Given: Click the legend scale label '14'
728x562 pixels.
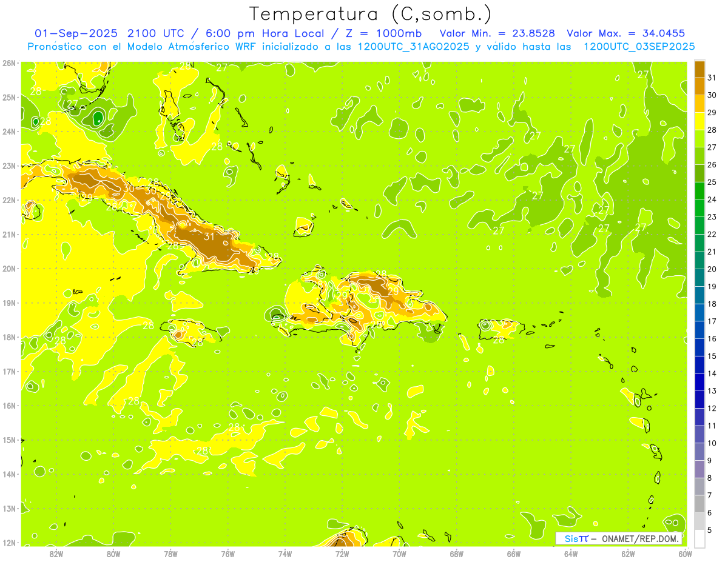Looking at the screenshot, I should 712,373.
